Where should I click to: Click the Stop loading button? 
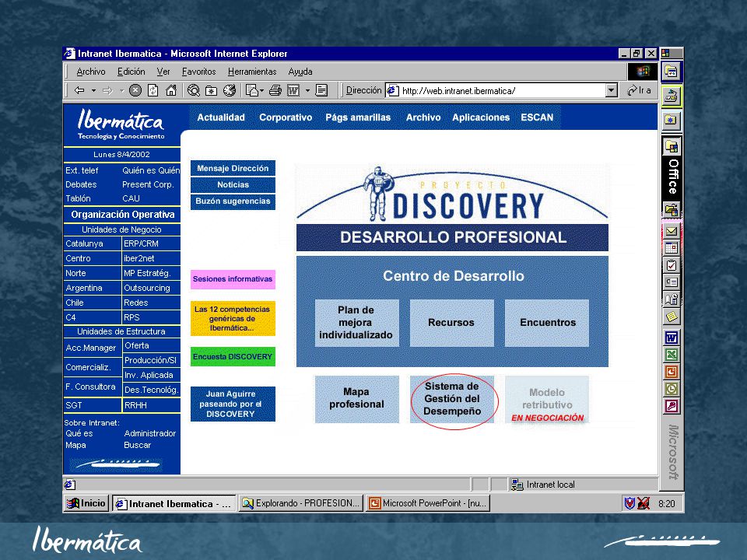pos(135,90)
